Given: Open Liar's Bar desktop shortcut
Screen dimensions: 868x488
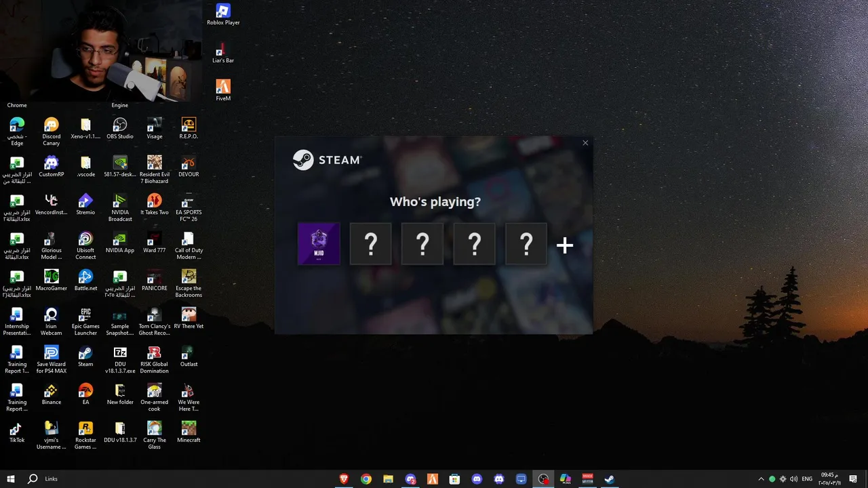Looking at the screenshot, I should pyautogui.click(x=223, y=53).
